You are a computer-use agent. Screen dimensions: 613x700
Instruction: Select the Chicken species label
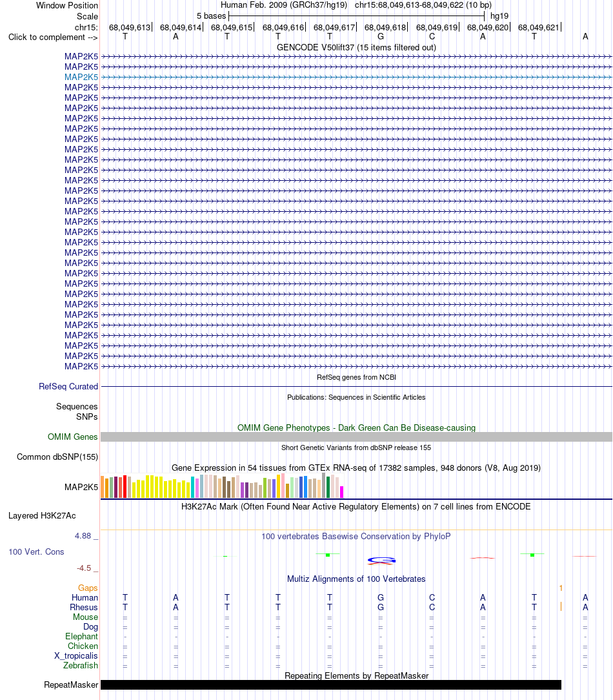(83, 646)
